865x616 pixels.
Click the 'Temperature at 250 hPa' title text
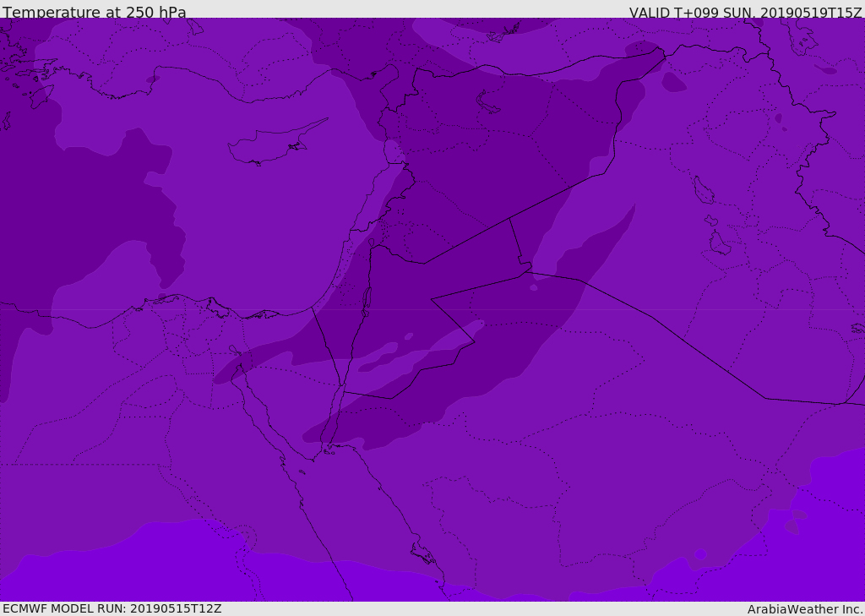click(95, 12)
